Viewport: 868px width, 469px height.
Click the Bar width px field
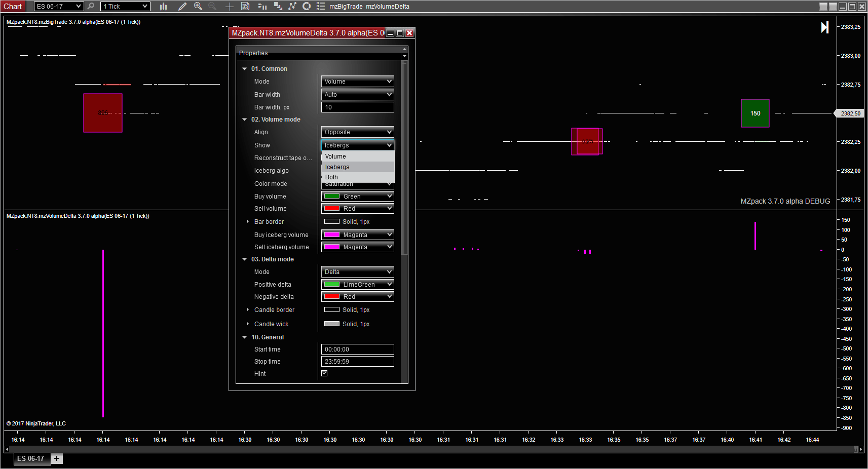pos(358,107)
